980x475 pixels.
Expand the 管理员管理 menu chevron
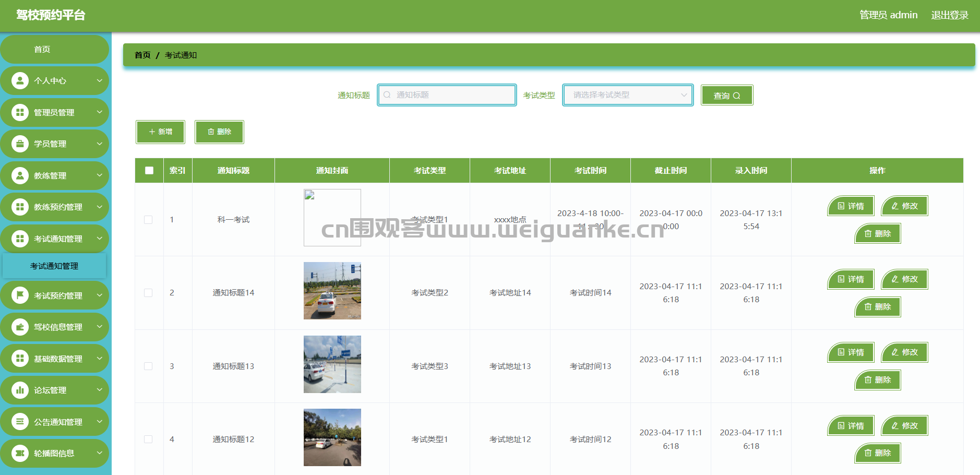point(99,112)
